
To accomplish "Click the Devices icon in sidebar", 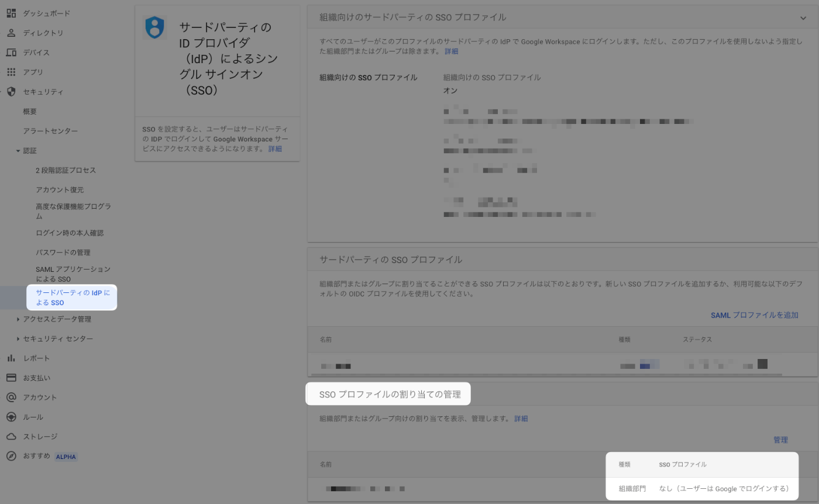I will coord(11,53).
